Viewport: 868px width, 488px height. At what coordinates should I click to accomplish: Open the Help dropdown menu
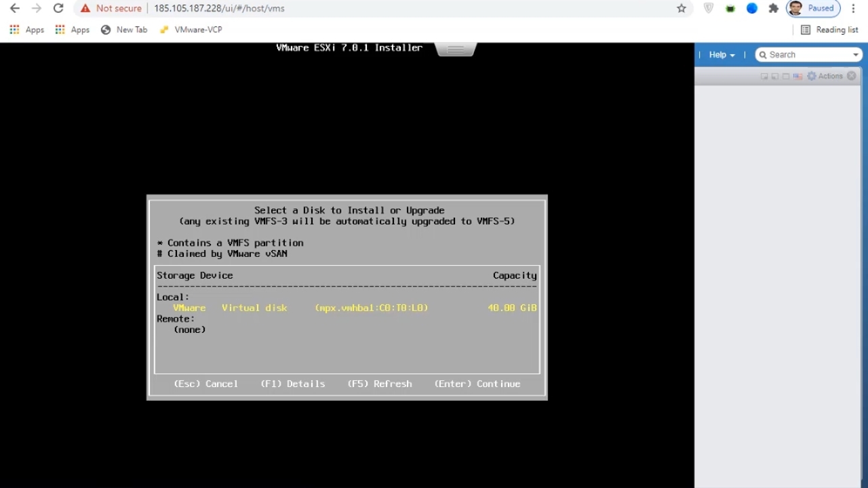722,55
